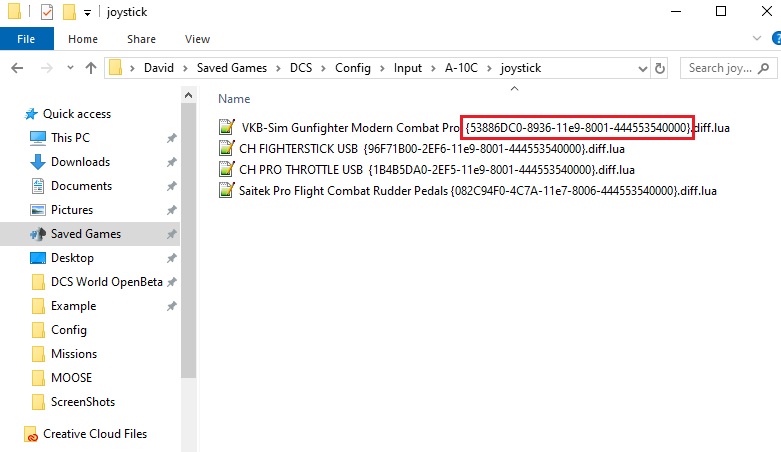
Task: Go up one folder level arrow
Action: (91, 68)
